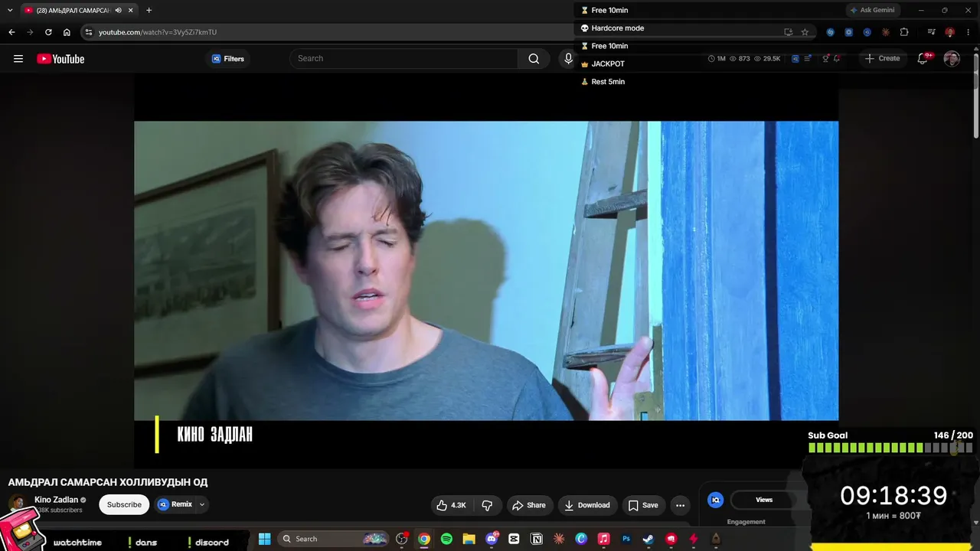980x551 pixels.
Task: Open vidIQ icon in YouTube header
Action: 795,58
